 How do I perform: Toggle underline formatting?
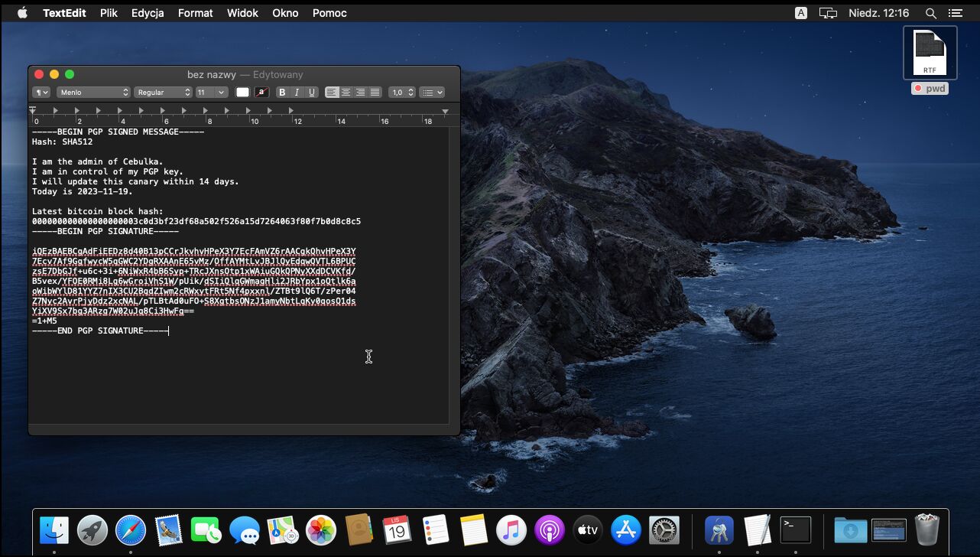311,93
